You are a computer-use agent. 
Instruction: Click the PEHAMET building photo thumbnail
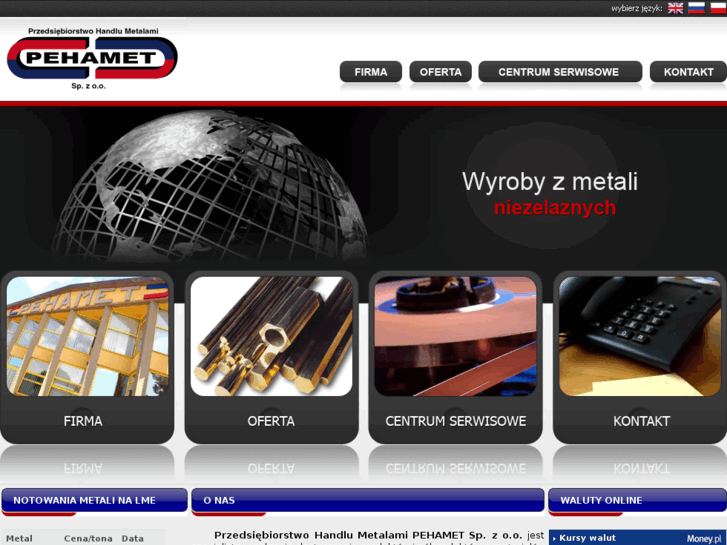[x=88, y=336]
